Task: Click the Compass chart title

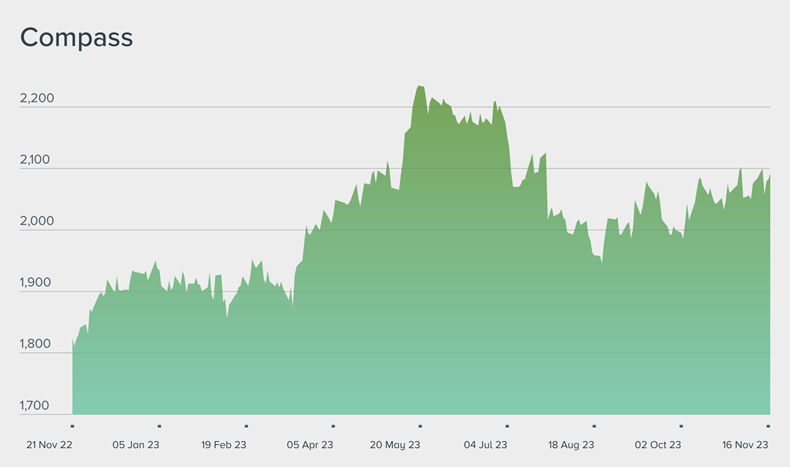Action: (77, 38)
